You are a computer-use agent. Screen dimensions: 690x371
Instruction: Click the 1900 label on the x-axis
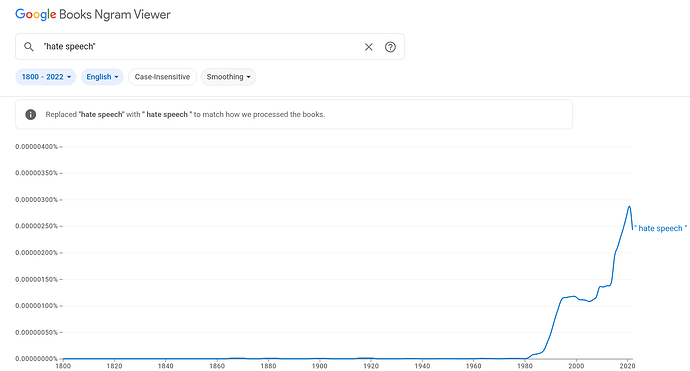319,366
